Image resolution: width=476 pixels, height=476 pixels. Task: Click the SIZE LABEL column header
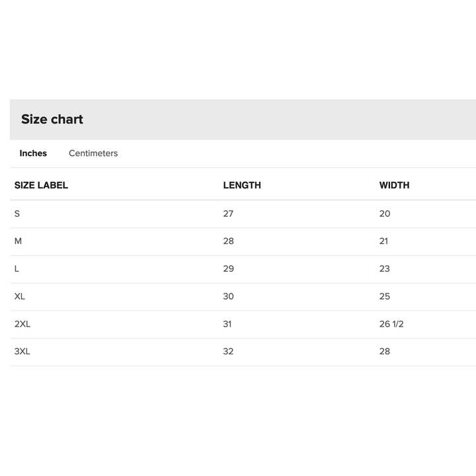click(x=41, y=185)
